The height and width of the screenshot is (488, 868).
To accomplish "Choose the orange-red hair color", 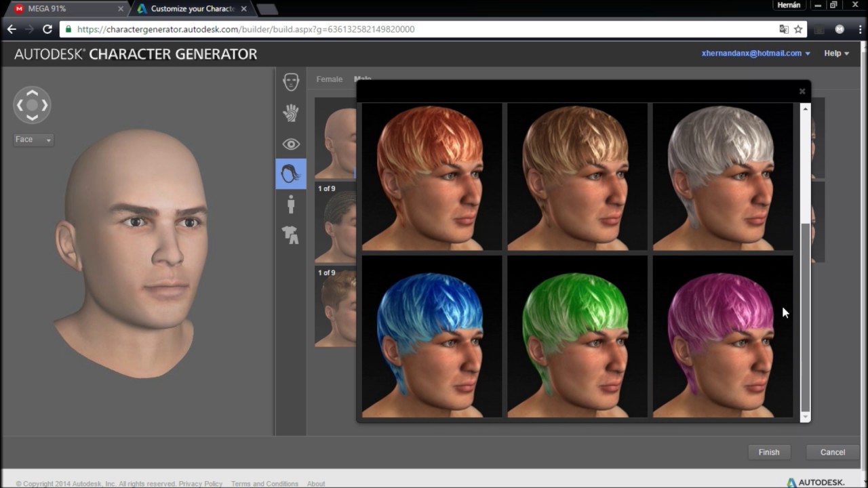I will click(x=432, y=177).
